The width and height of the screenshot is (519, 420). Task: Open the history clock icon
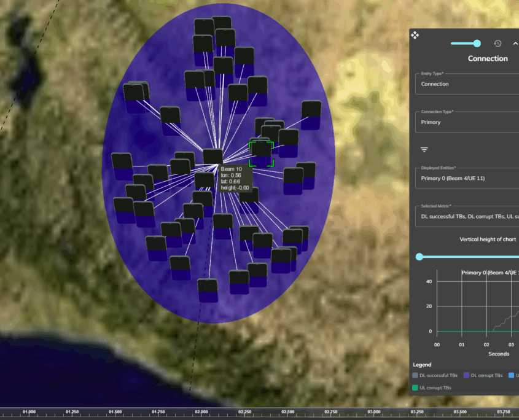pos(498,44)
